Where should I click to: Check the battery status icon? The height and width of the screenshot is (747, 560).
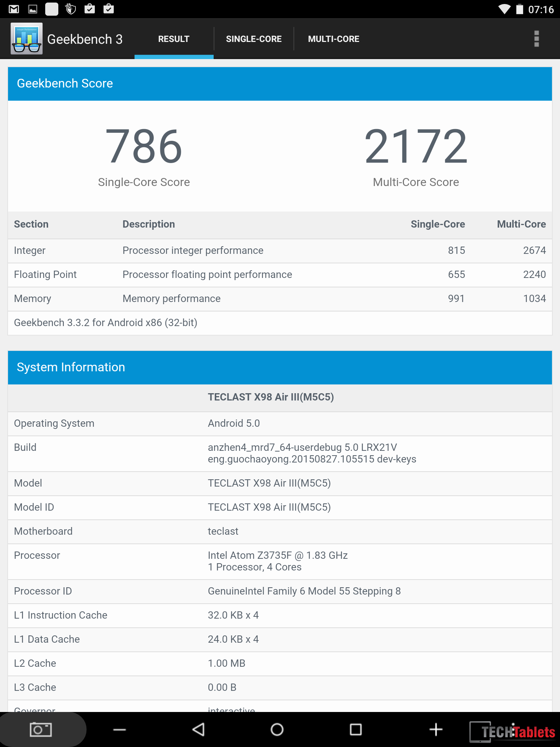[x=520, y=9]
